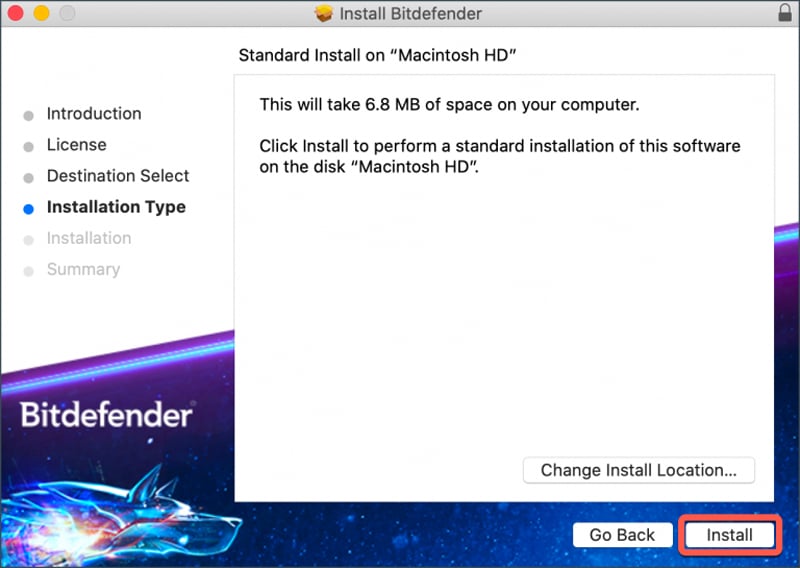Viewport: 800px width, 568px height.
Task: Click the Install Bitdefender window title
Action: (410, 14)
